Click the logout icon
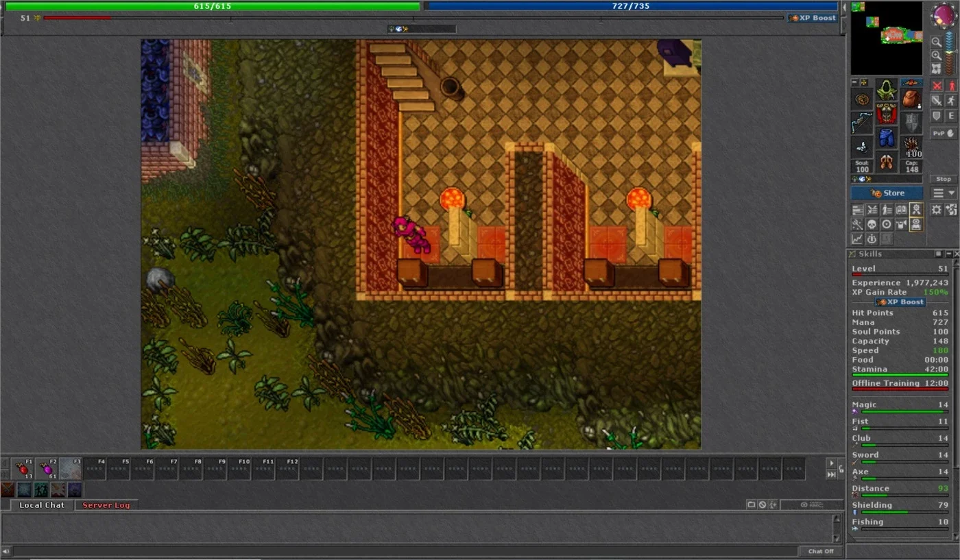Screen dimensions: 960x560 point(951,210)
